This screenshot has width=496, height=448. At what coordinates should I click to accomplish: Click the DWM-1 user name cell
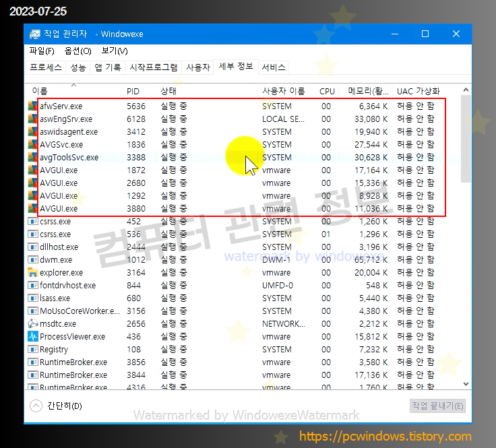click(276, 259)
